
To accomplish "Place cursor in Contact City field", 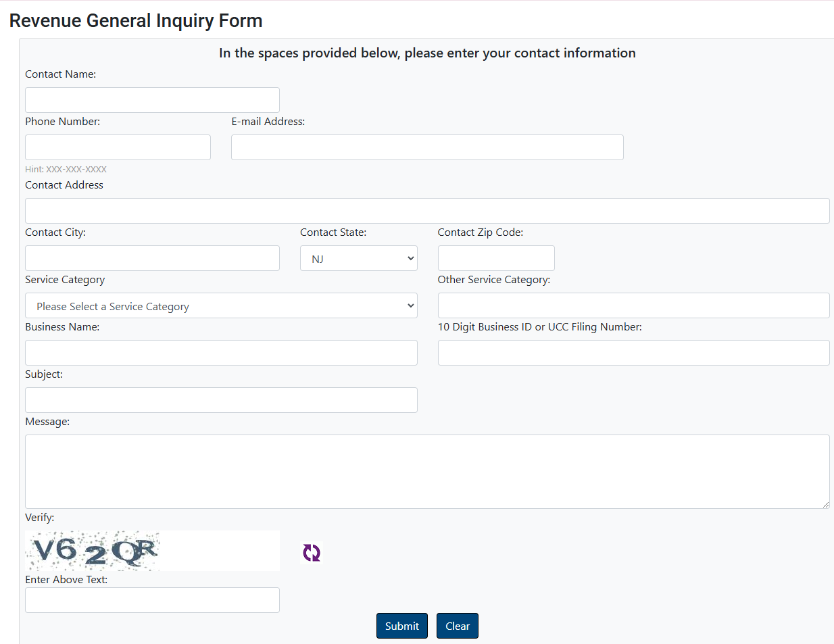I will pos(152,258).
